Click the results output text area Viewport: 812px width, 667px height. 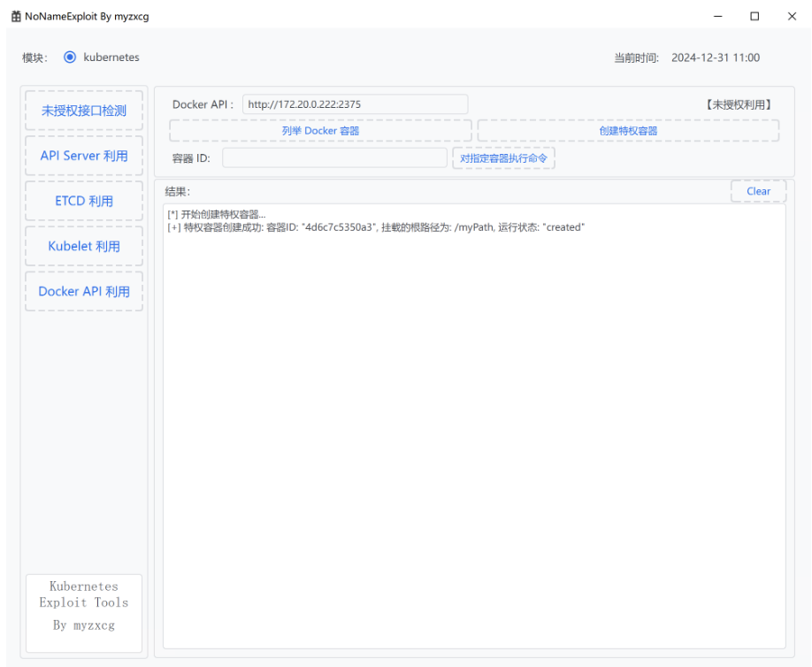coord(474,425)
